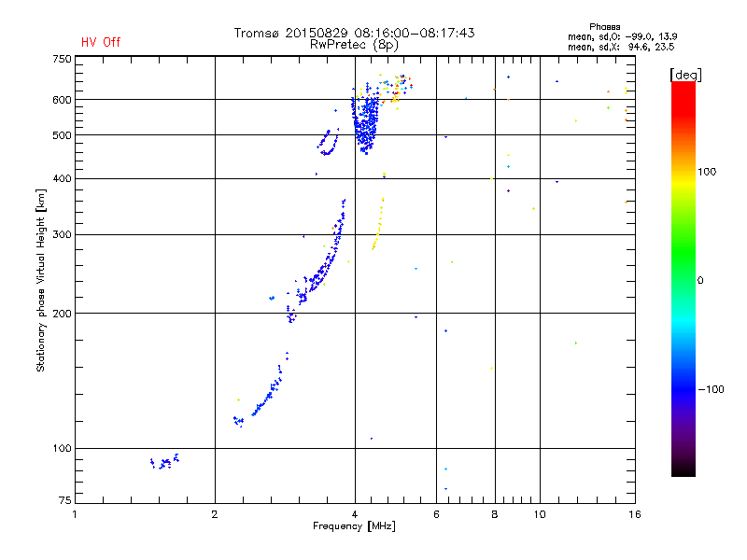This screenshot has height=560, width=747.
Task: Click the '0' colorbar tick label
Action: (700, 281)
